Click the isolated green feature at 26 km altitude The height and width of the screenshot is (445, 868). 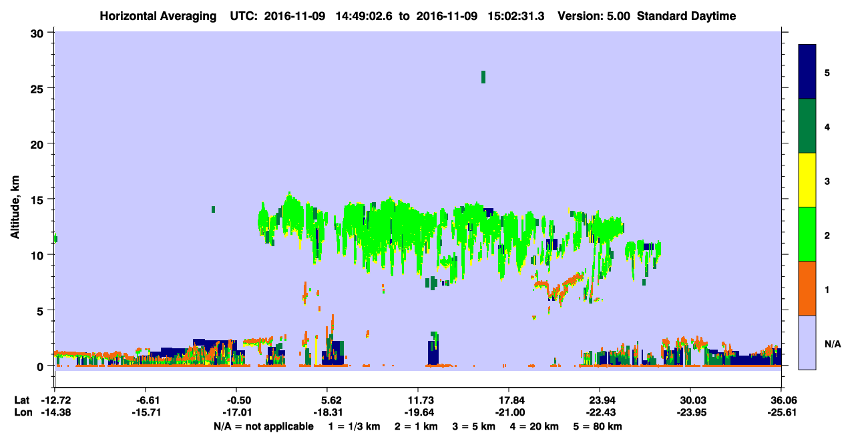pyautogui.click(x=483, y=77)
